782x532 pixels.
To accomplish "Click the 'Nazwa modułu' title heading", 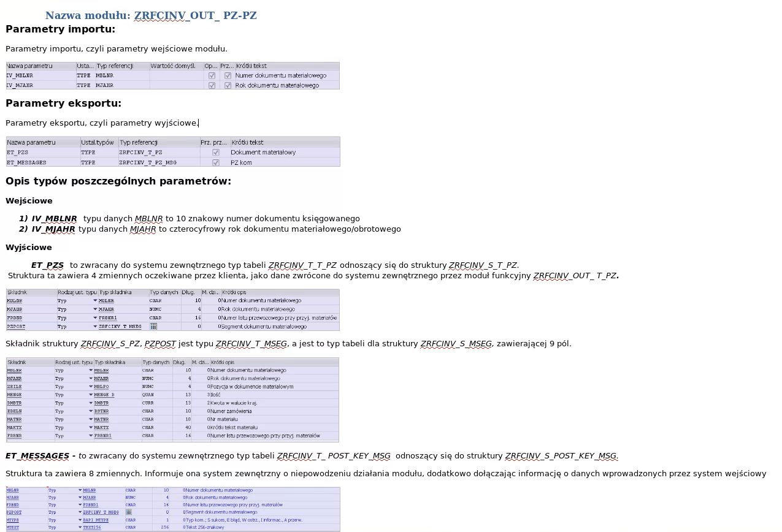I will pyautogui.click(x=151, y=15).
